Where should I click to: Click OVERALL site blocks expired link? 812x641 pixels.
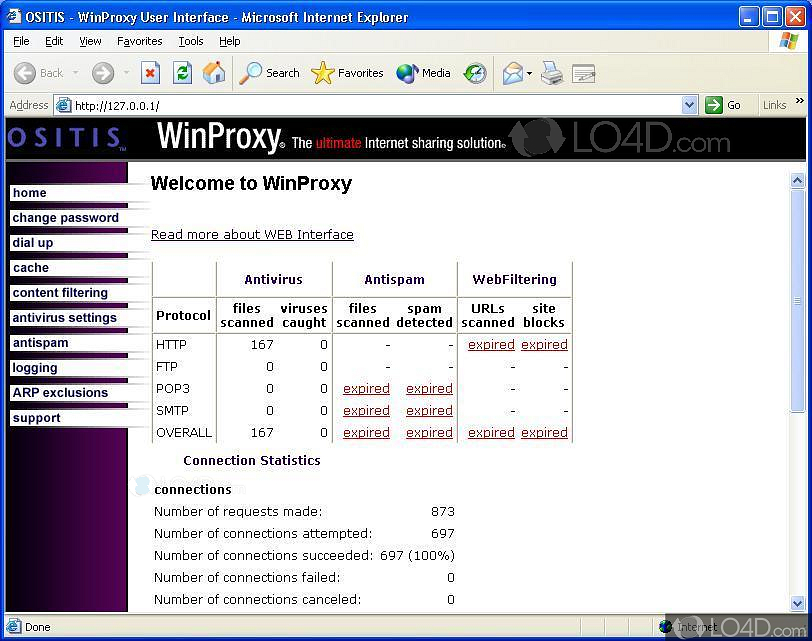tap(544, 433)
